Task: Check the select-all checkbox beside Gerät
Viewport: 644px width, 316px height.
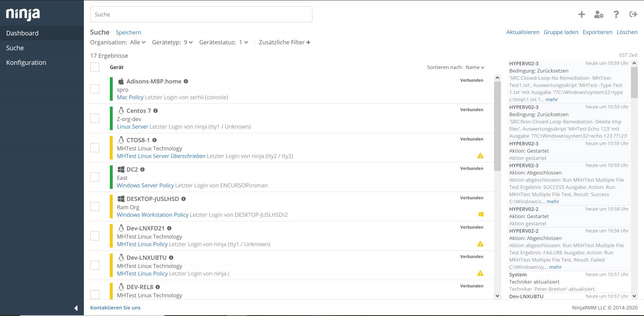Action: [95, 67]
